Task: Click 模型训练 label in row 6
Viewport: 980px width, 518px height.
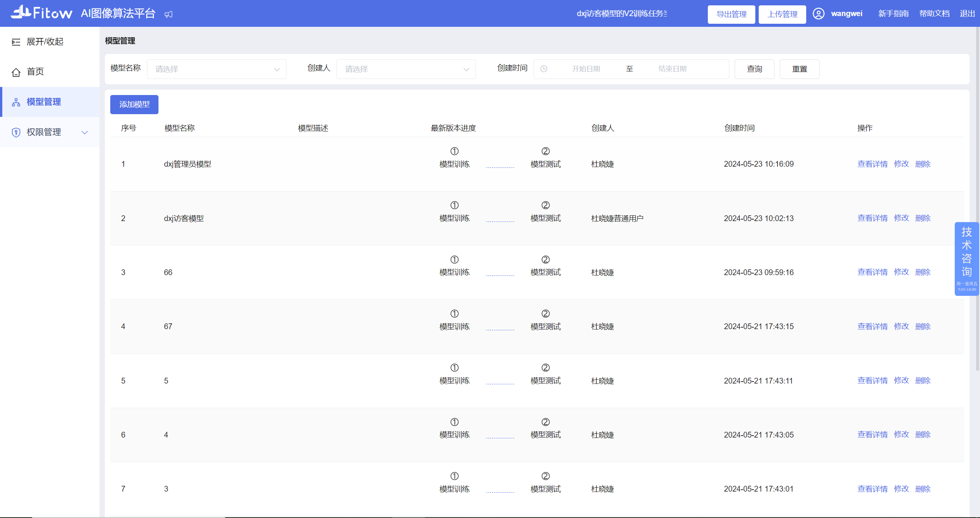Action: click(x=454, y=434)
